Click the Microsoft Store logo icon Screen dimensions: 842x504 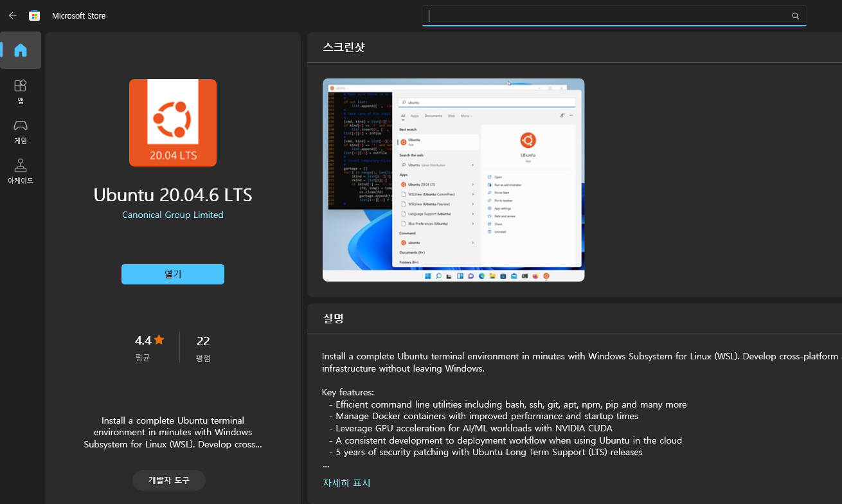click(x=34, y=15)
